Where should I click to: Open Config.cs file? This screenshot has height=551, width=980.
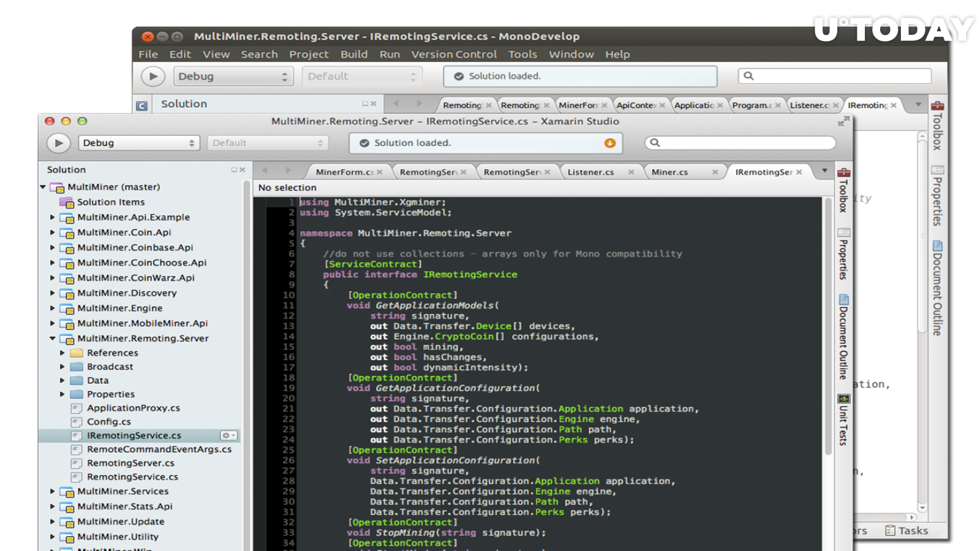(x=109, y=422)
